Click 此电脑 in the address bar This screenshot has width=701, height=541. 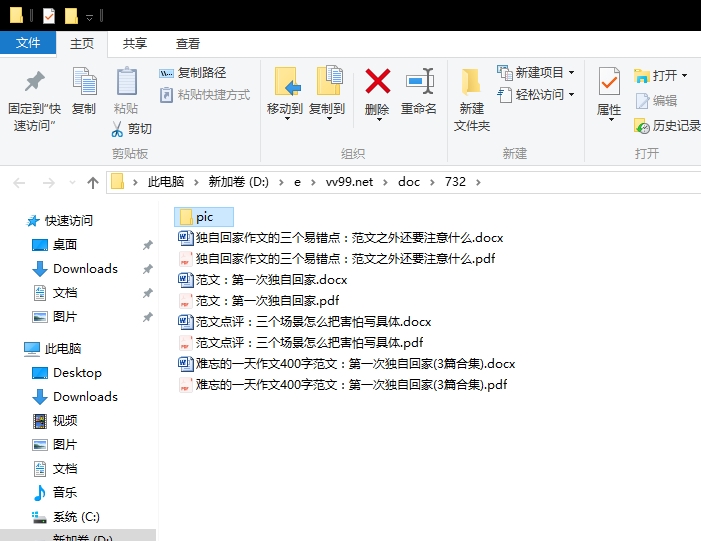(166, 182)
